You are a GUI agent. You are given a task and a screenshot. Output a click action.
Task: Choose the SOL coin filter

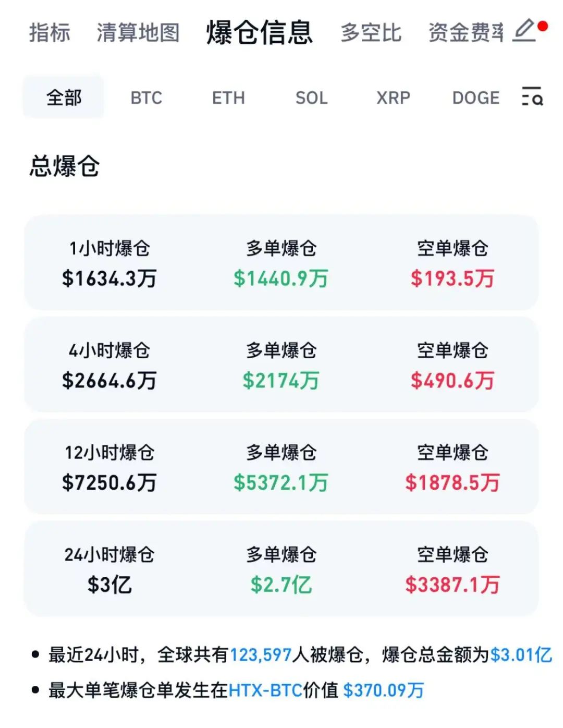pos(311,98)
